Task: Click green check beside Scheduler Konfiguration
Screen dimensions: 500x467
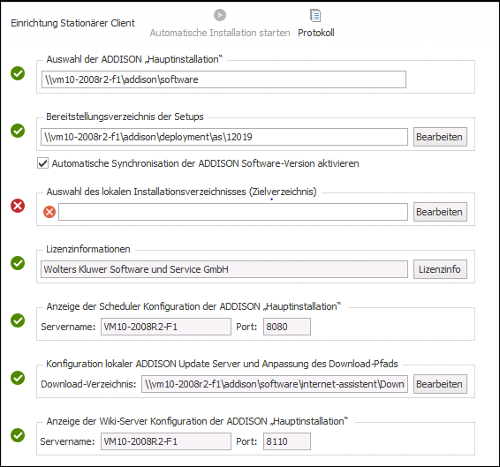Action: pyautogui.click(x=18, y=320)
